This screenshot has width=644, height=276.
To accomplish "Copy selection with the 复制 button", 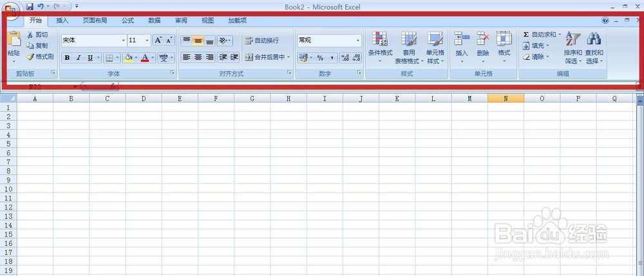I will [x=37, y=46].
